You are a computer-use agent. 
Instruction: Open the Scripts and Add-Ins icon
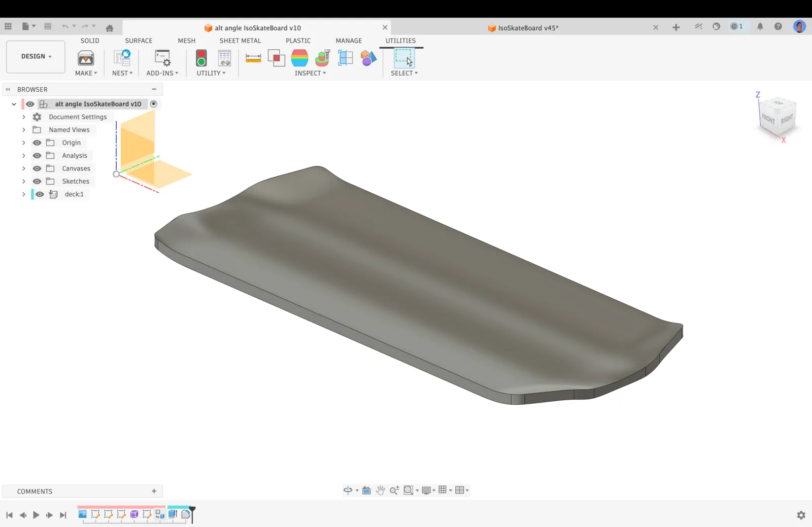point(162,58)
